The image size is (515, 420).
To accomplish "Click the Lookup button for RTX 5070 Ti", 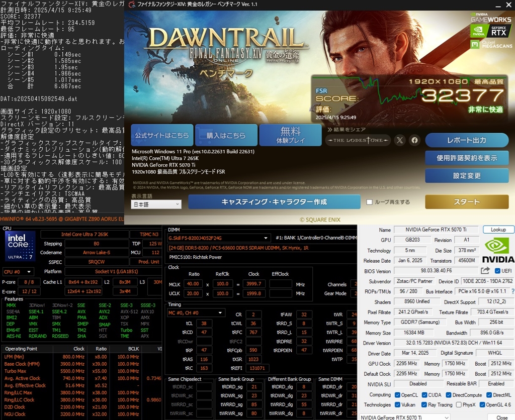I will point(498,229).
